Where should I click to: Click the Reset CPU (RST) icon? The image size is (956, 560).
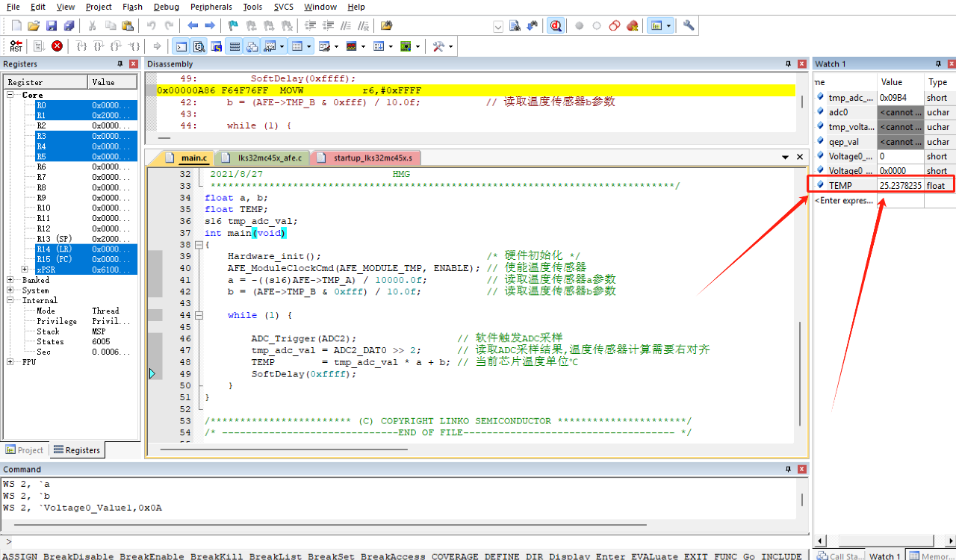pyautogui.click(x=15, y=46)
